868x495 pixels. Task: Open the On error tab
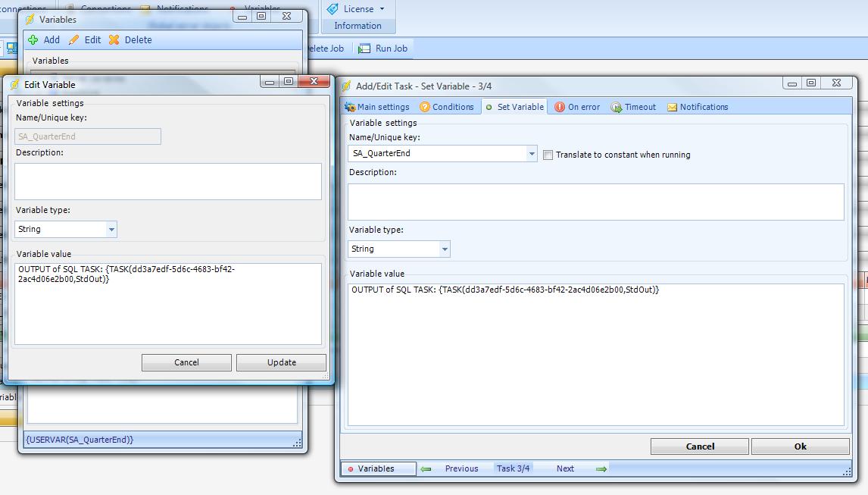coord(577,107)
